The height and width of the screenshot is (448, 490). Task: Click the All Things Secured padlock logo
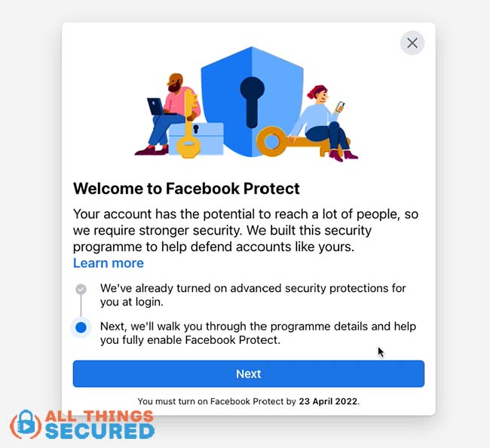[x=26, y=425]
